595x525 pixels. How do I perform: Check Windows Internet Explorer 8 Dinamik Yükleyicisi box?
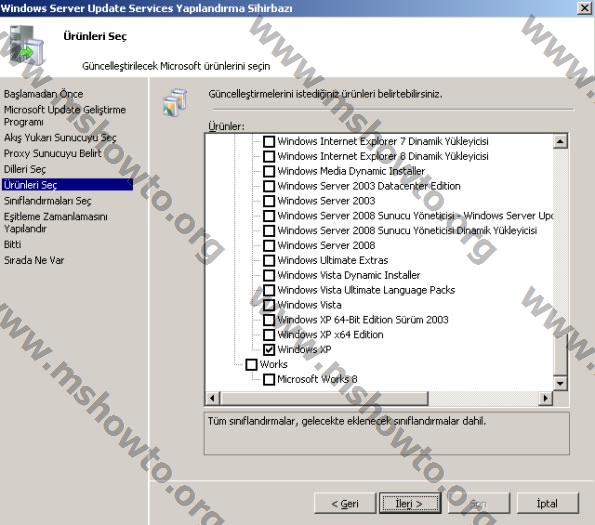269,156
